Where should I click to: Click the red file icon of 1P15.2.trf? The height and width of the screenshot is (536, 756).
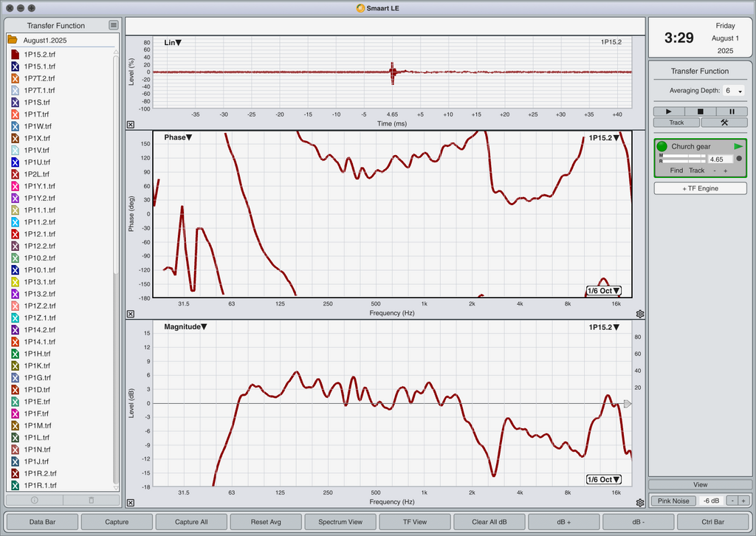[x=15, y=55]
